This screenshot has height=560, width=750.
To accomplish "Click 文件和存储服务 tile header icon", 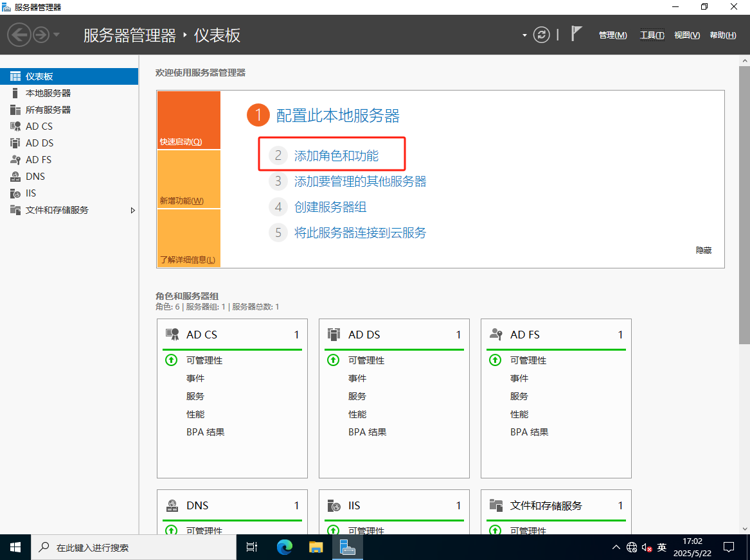I will tap(496, 505).
